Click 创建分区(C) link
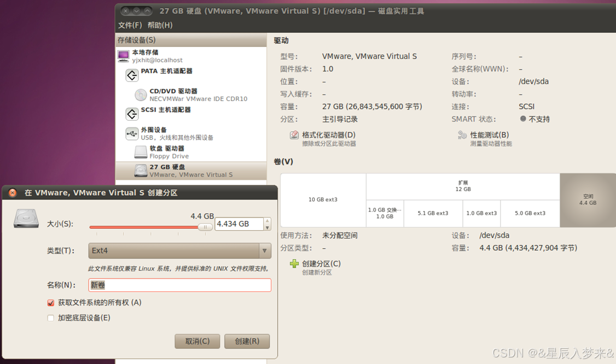Image resolution: width=616 pixels, height=364 pixels. 321,263
